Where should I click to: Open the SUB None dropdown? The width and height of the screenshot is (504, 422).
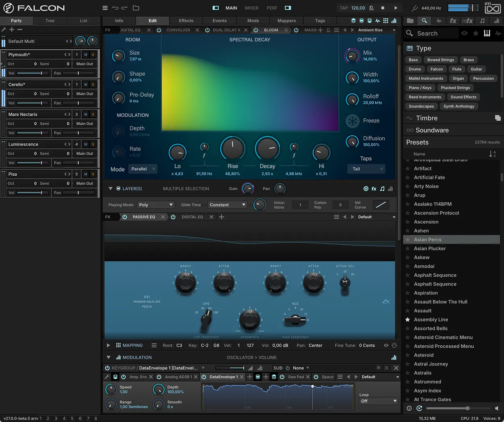pyautogui.click(x=301, y=368)
